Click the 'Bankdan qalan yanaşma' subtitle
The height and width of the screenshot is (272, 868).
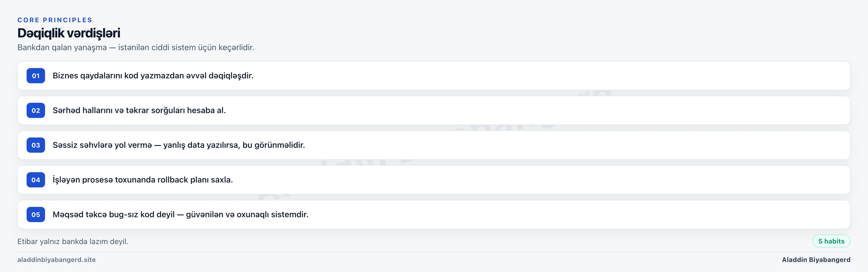136,47
